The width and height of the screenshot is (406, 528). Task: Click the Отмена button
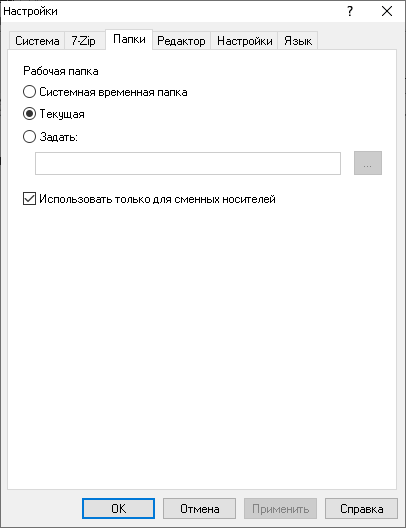(x=199, y=508)
